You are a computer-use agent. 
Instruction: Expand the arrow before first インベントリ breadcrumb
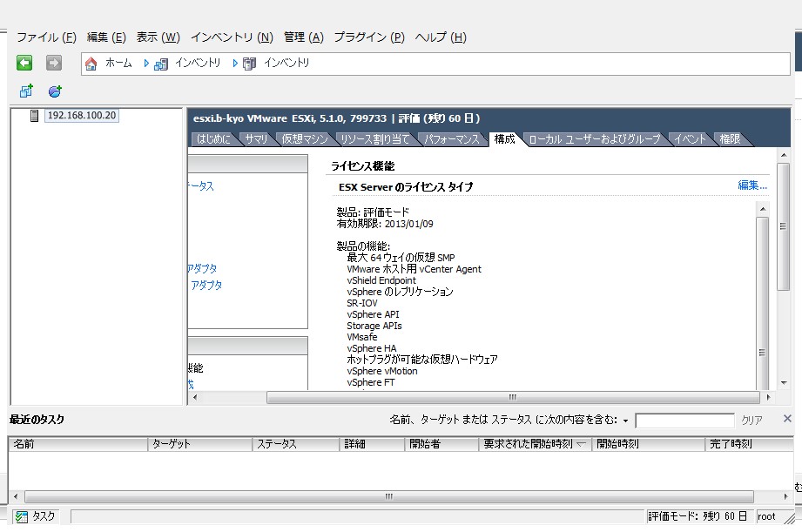click(x=146, y=64)
